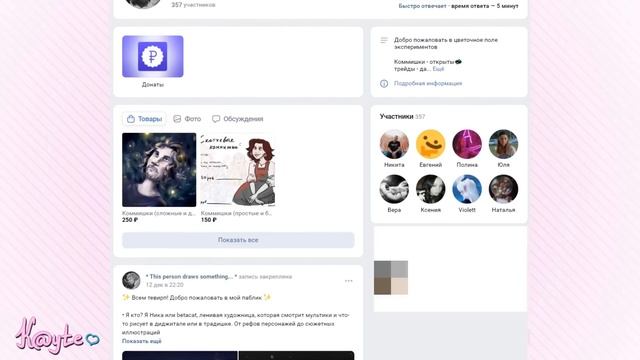The height and width of the screenshot is (360, 640).
Task: Open member Полина's avatar
Action: coord(467,144)
